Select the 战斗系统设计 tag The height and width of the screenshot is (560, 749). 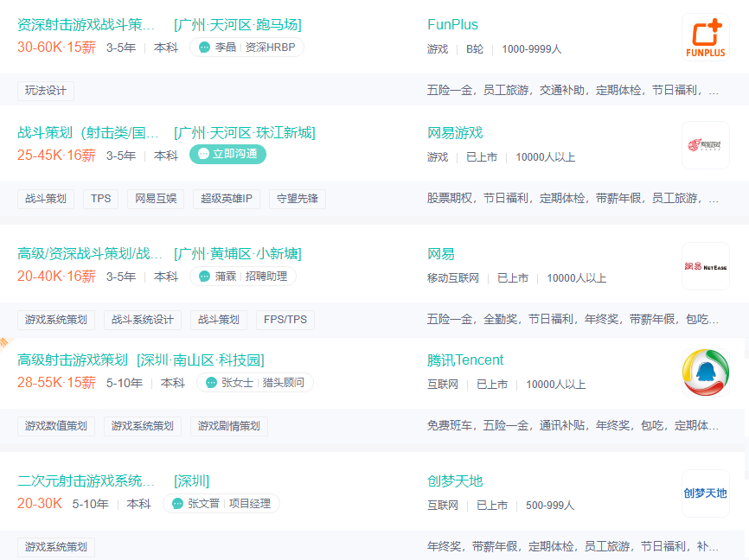(143, 320)
